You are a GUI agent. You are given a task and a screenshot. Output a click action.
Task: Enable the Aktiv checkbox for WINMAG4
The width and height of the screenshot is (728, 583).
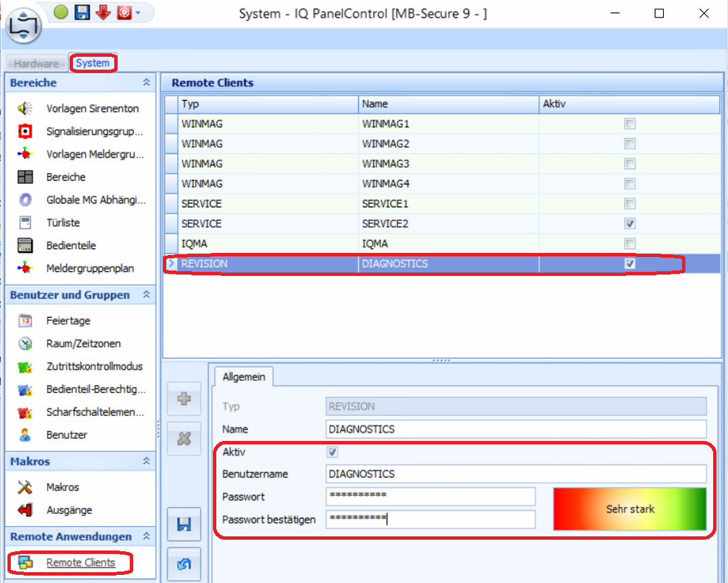[629, 183]
